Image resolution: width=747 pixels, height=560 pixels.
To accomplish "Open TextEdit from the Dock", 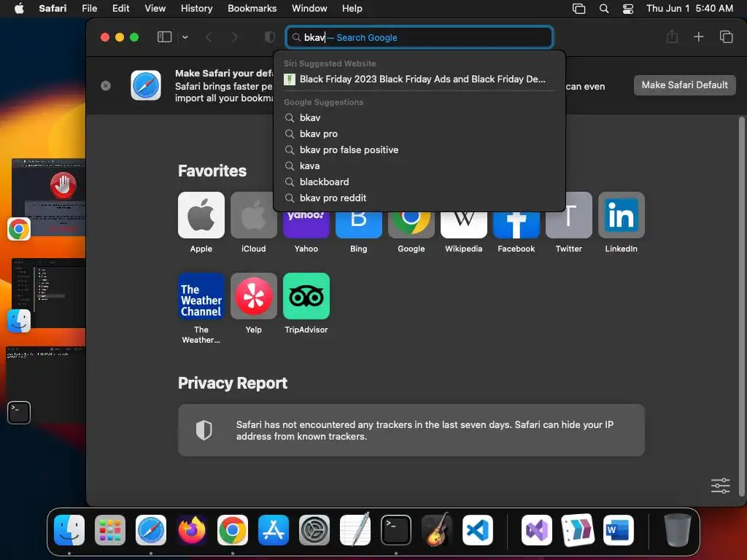I will pos(355,530).
